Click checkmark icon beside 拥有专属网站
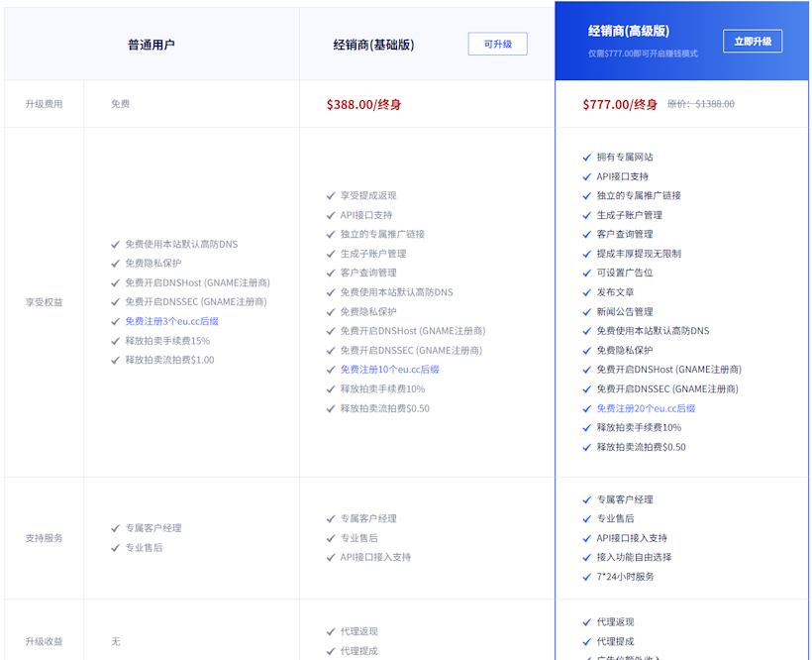Viewport: 812px width, 660px height. point(588,158)
